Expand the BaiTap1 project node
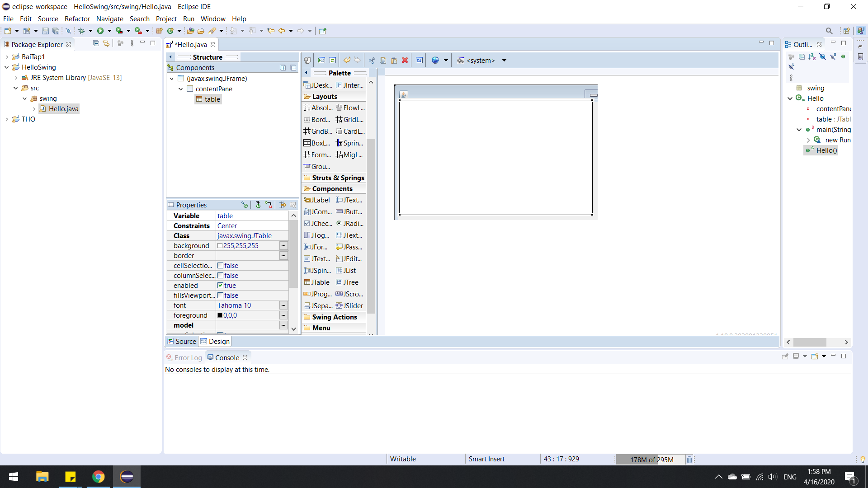The width and height of the screenshot is (868, 488). 7,57
